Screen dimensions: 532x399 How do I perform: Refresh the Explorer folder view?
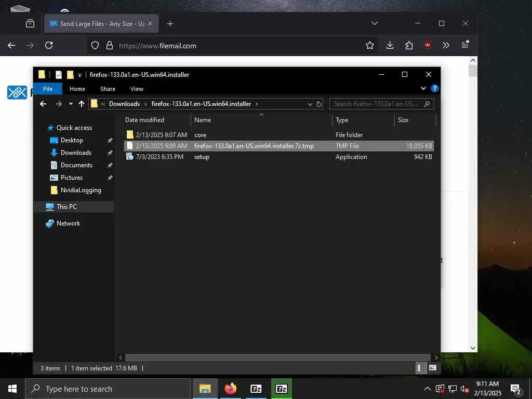coord(319,104)
